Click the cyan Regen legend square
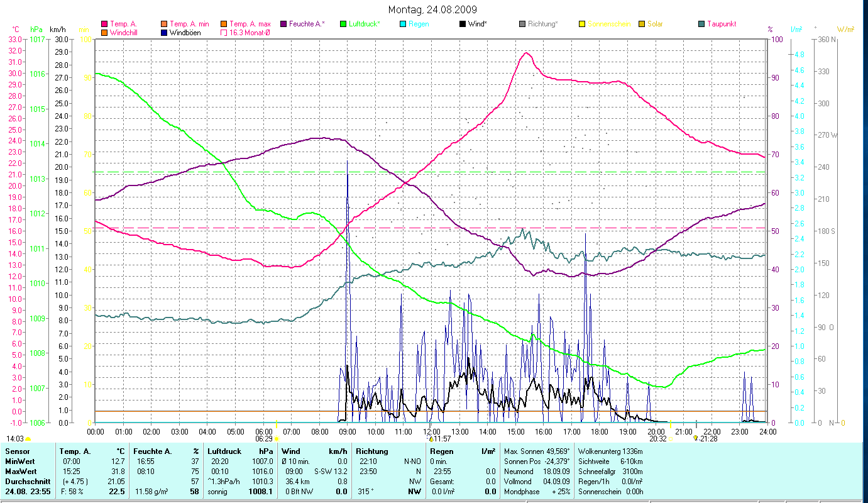The height and width of the screenshot is (503, 868). [403, 24]
